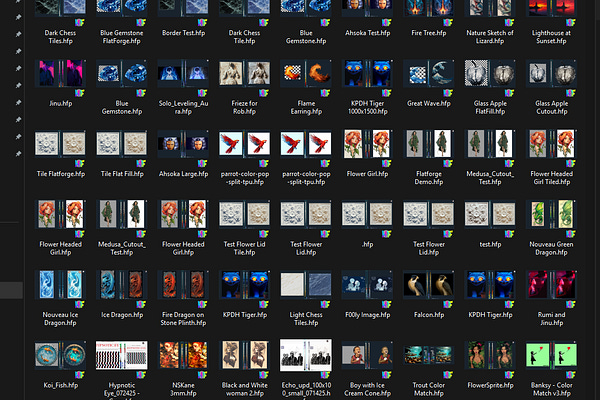Select Boy with Ice Cream Cone.hfp

[367, 369]
